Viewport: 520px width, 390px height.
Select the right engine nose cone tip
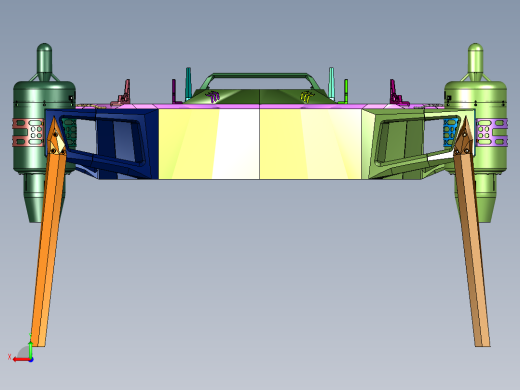(x=475, y=57)
